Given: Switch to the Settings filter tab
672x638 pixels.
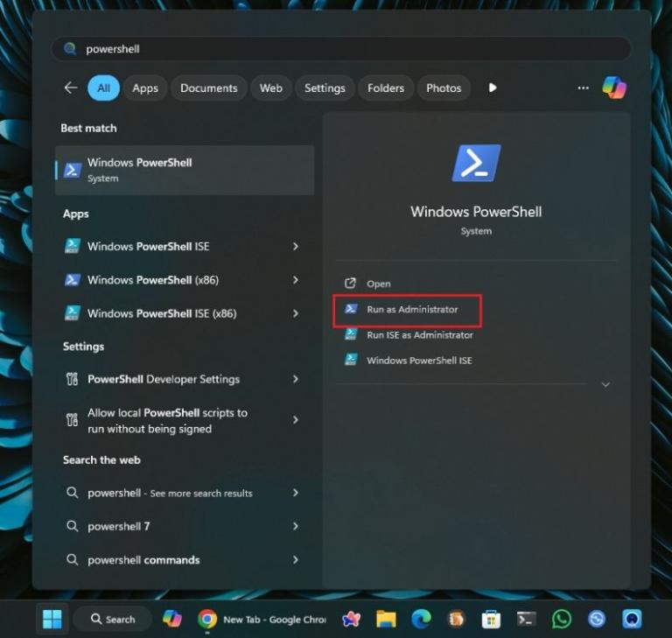Looking at the screenshot, I should tap(325, 88).
